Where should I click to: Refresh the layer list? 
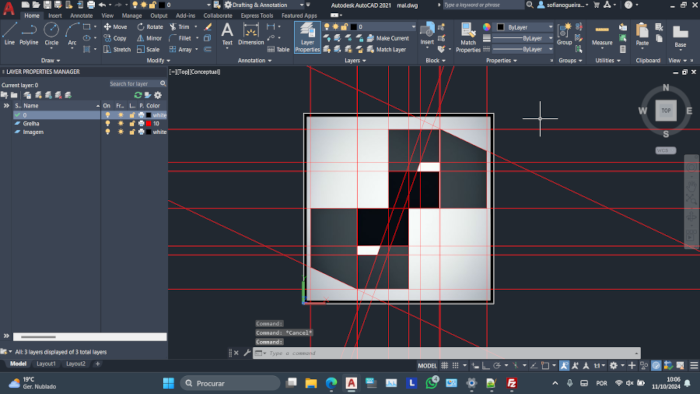(x=138, y=95)
